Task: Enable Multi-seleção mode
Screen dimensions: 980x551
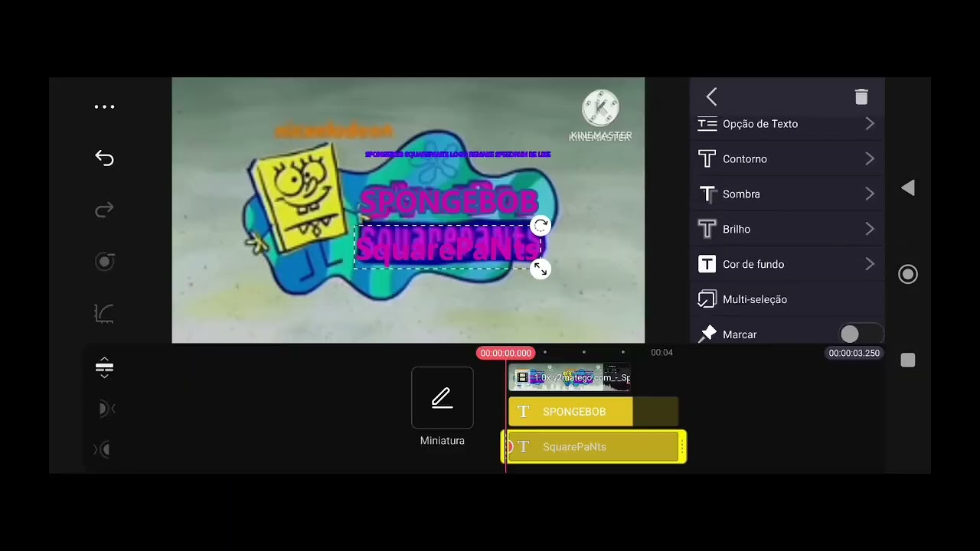Action: click(x=787, y=300)
